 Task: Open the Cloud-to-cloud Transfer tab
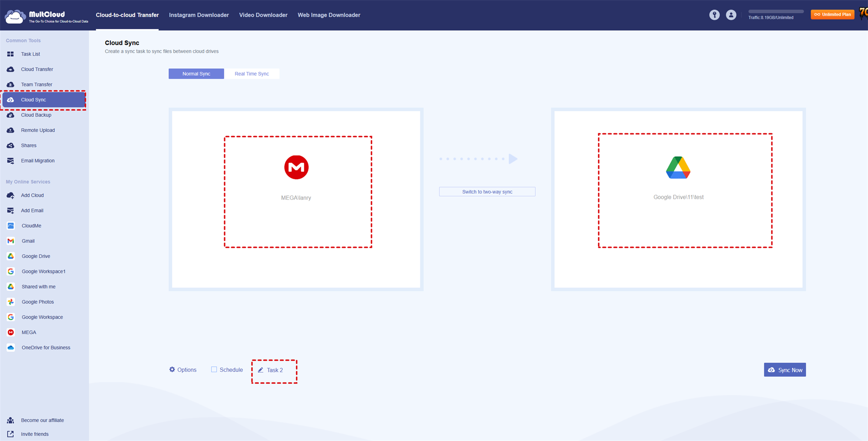click(x=127, y=15)
